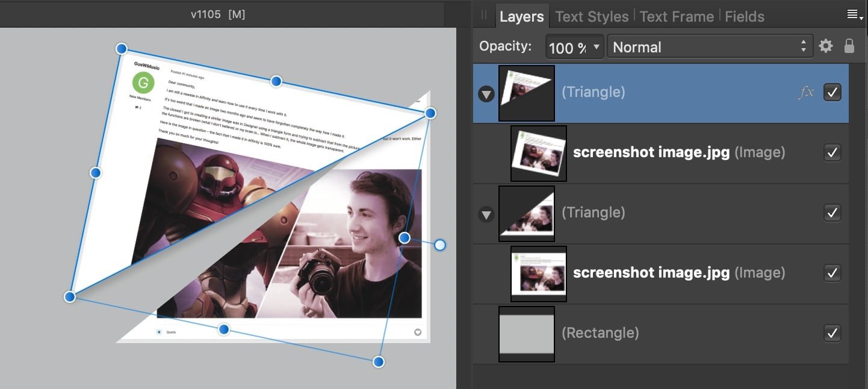Open the Text Styles tab

click(592, 17)
